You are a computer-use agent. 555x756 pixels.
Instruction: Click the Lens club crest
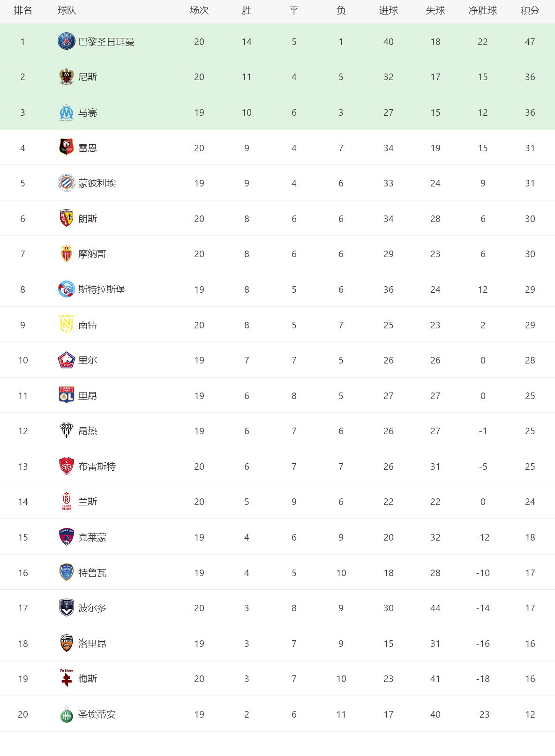[x=67, y=218]
